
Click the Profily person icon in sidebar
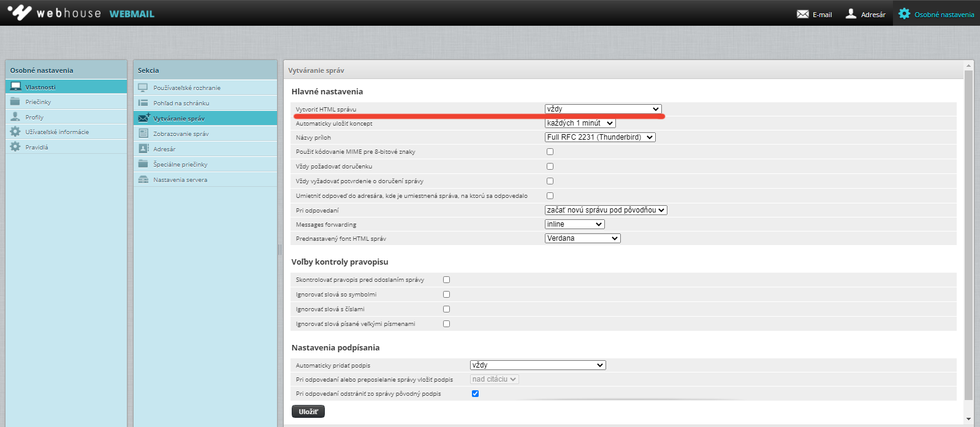[15, 116]
